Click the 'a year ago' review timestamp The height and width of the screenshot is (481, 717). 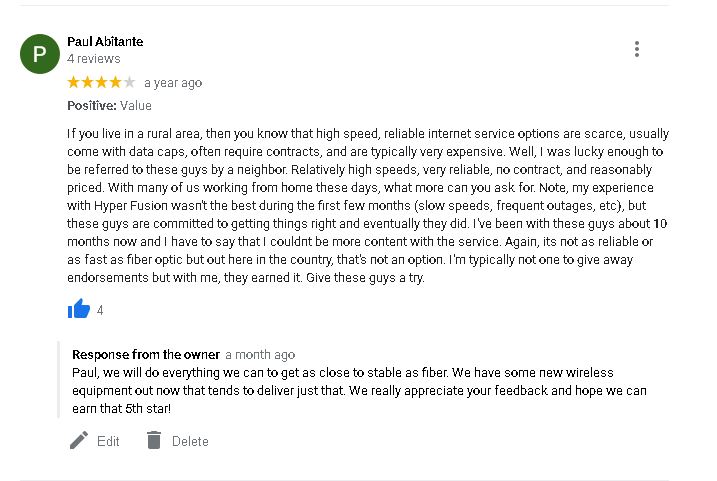pyautogui.click(x=173, y=83)
